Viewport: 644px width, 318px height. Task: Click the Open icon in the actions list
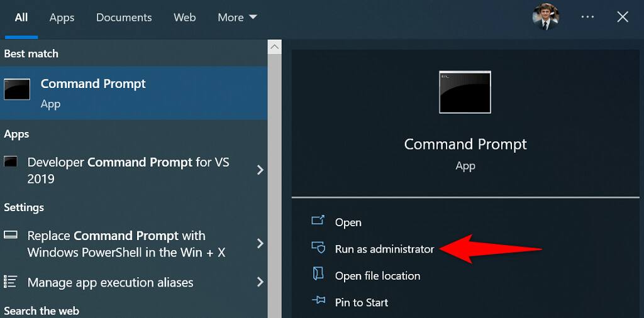[318, 221]
